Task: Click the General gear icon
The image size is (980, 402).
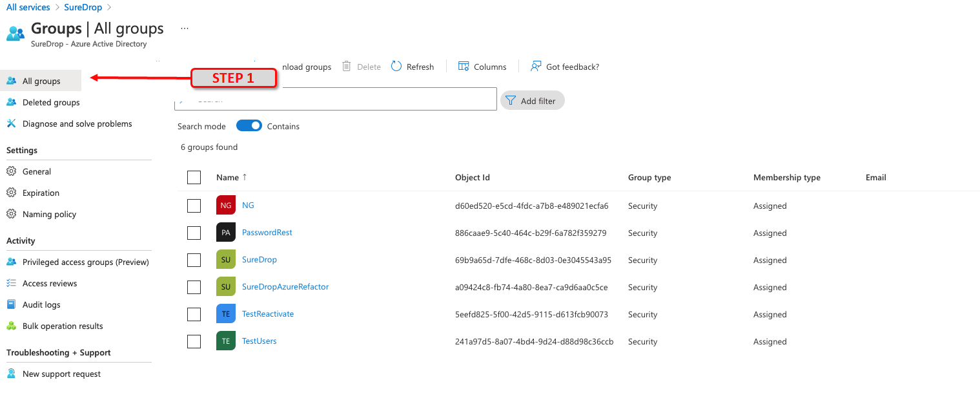Action: point(11,171)
